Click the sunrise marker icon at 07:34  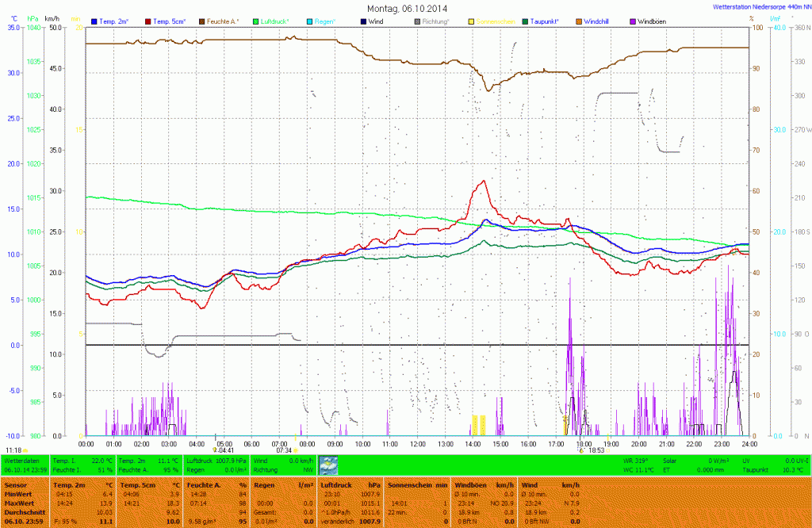click(296, 450)
